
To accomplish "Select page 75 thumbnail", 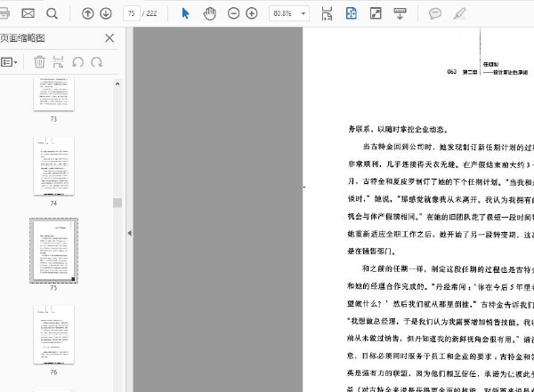I will (x=53, y=251).
